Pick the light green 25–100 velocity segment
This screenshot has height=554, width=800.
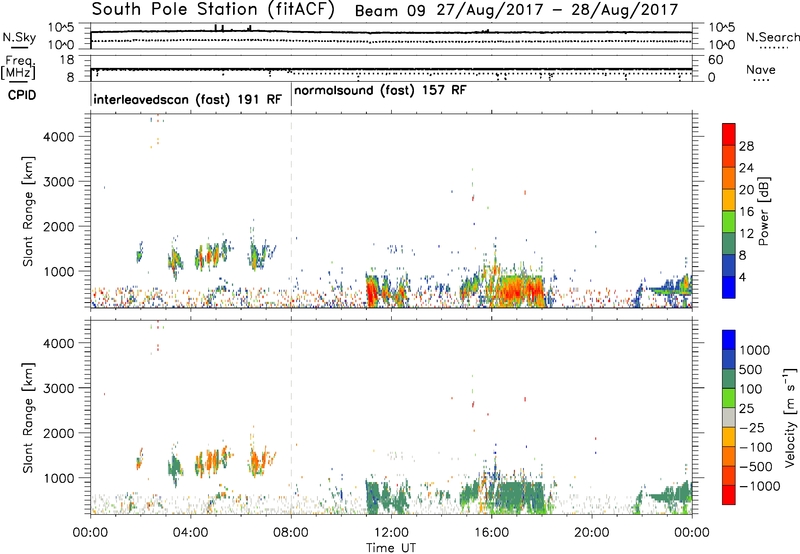(x=729, y=398)
